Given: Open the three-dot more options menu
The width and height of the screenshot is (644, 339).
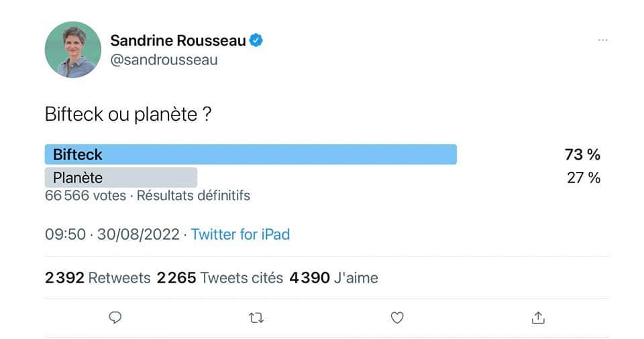Looking at the screenshot, I should pyautogui.click(x=602, y=40).
